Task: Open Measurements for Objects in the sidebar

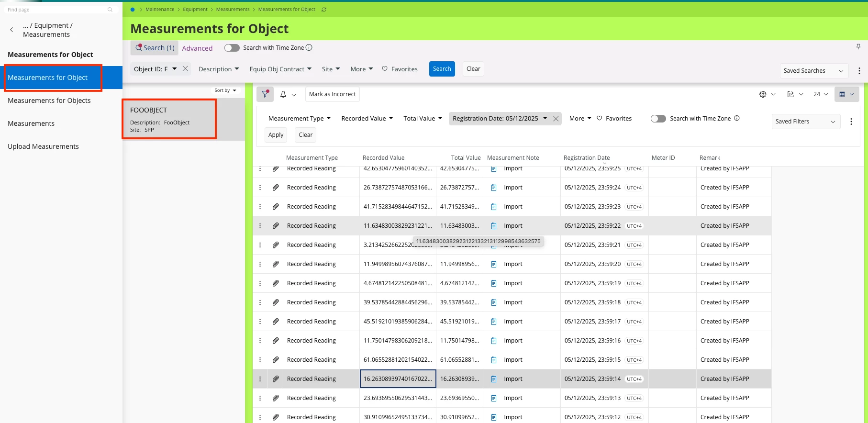Action: click(49, 100)
